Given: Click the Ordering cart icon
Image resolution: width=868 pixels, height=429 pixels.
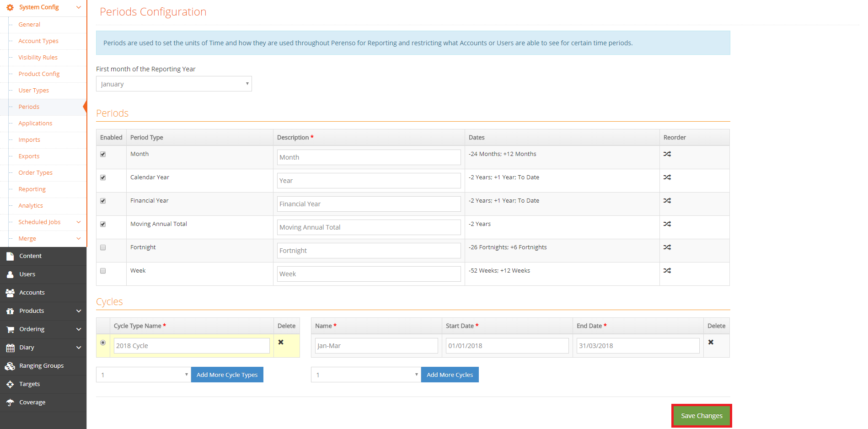Looking at the screenshot, I should coord(10,329).
